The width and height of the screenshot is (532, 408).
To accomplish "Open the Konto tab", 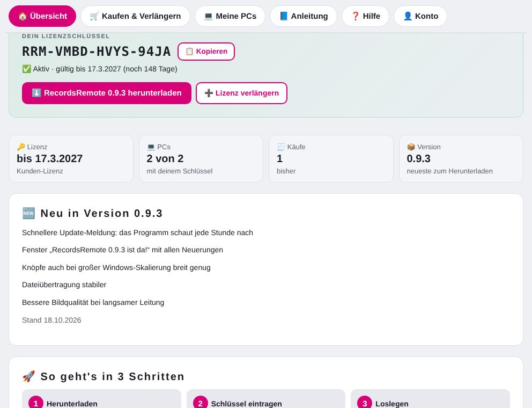I will (x=420, y=16).
